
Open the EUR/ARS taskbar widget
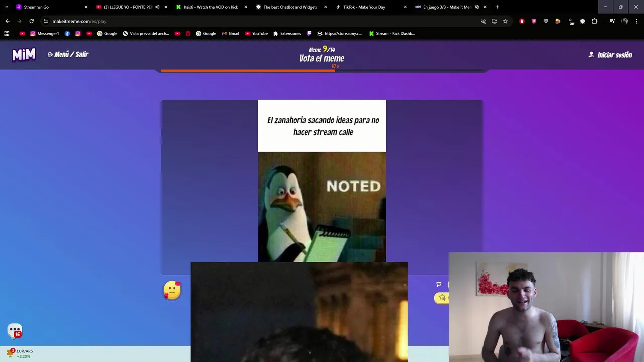click(x=20, y=353)
